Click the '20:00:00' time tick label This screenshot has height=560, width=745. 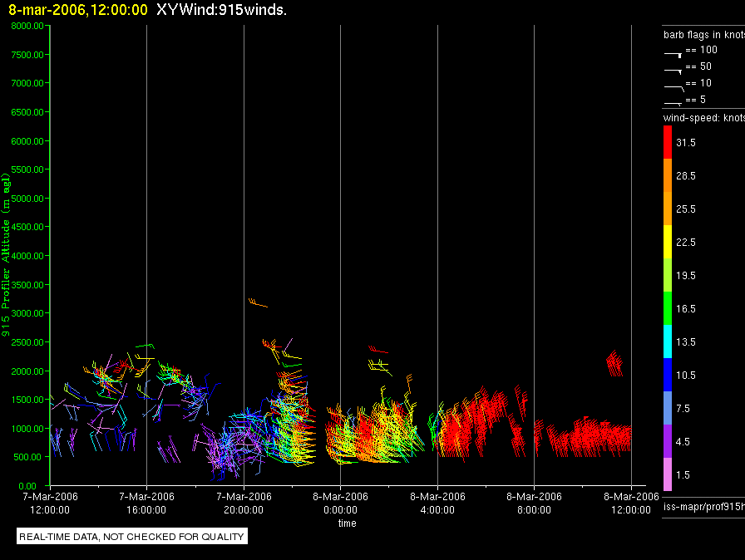244,510
